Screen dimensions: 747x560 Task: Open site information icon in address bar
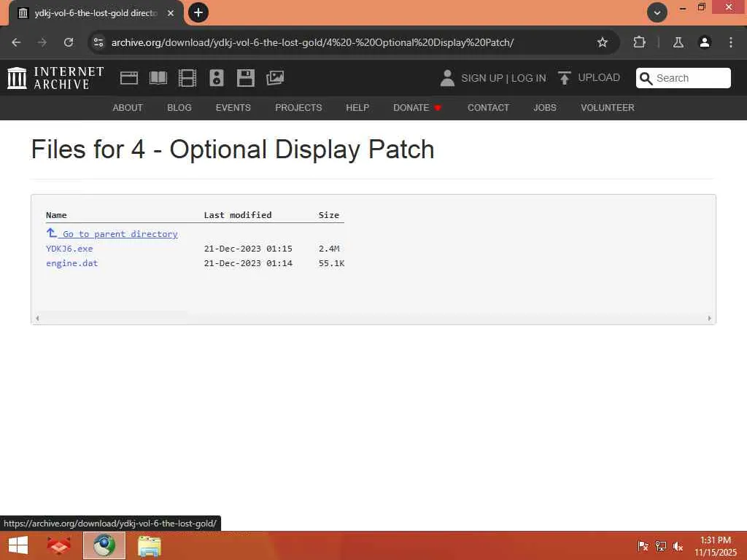click(x=98, y=42)
